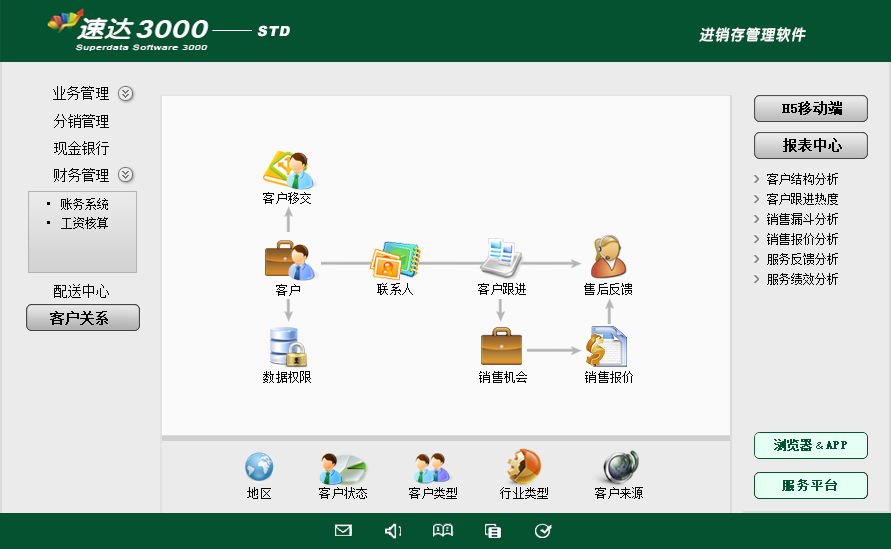
Task: Select 财务管理 in the sidebar
Action: pyautogui.click(x=81, y=175)
